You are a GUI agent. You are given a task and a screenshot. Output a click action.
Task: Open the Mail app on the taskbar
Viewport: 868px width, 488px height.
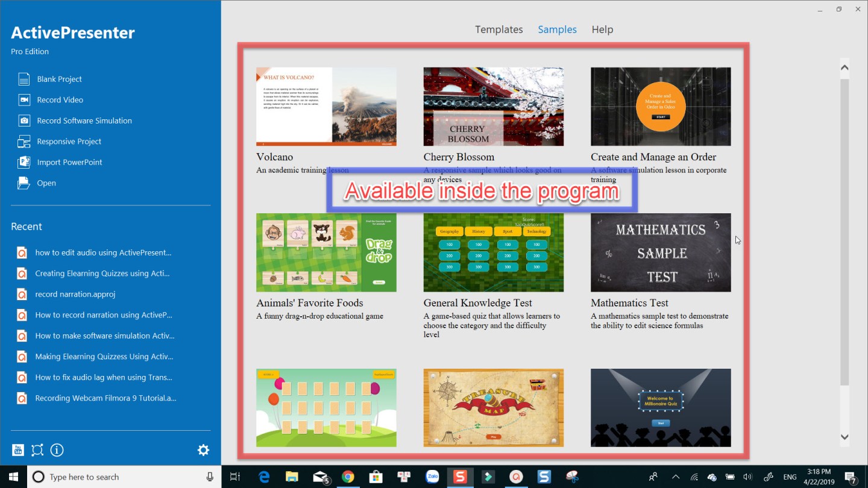point(321,477)
